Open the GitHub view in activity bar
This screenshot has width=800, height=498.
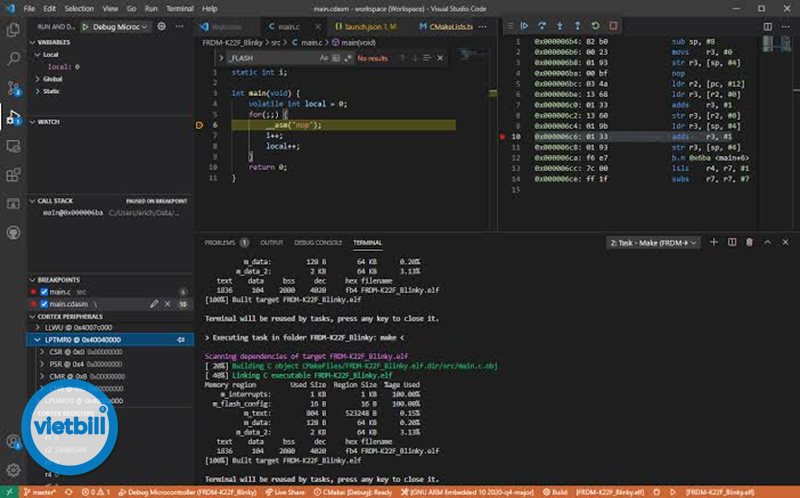(x=13, y=233)
